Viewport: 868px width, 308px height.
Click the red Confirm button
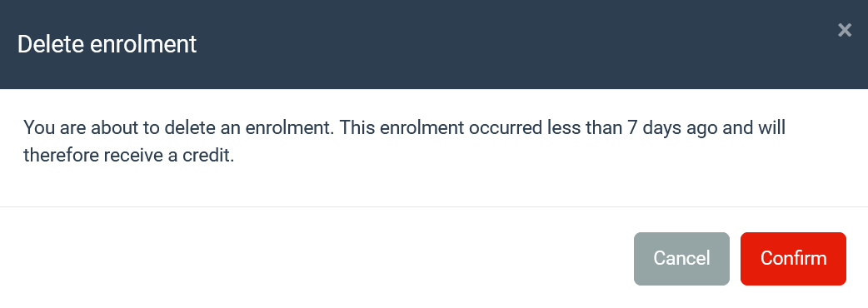tap(793, 259)
